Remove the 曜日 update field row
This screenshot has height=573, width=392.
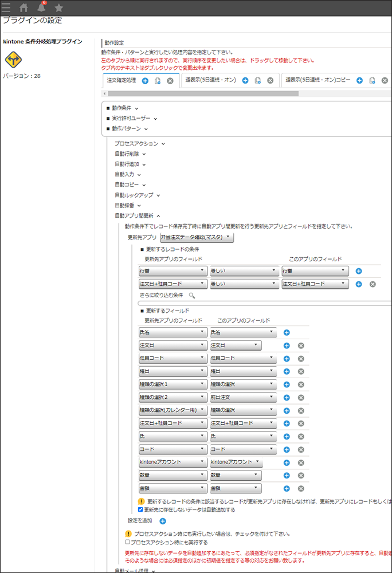[x=301, y=372]
